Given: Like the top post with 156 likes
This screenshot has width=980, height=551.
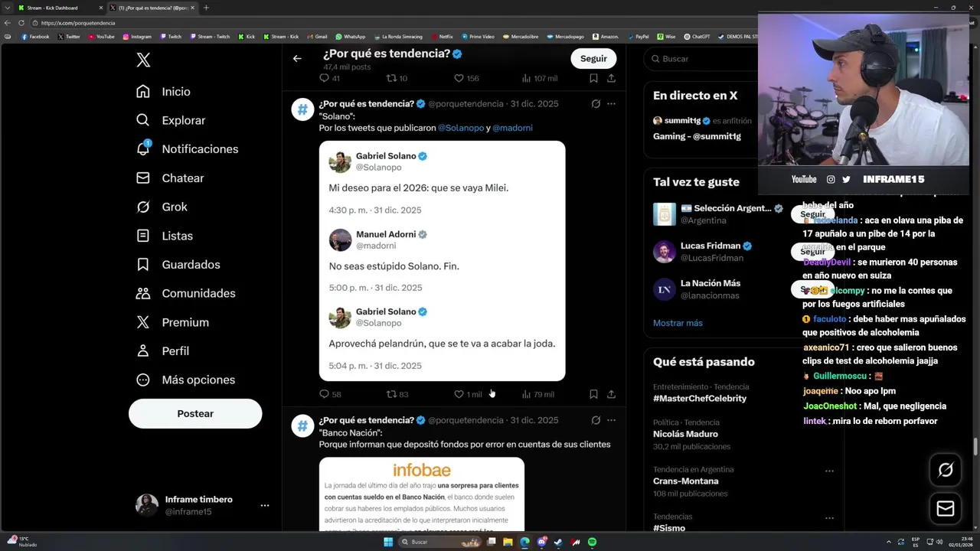Looking at the screenshot, I should click(466, 78).
